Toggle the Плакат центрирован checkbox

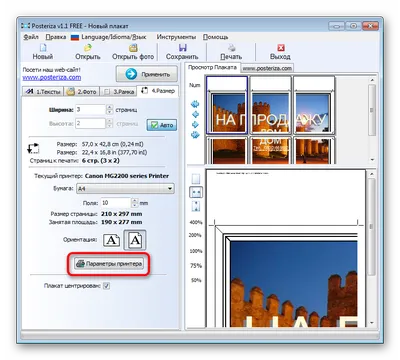point(106,286)
